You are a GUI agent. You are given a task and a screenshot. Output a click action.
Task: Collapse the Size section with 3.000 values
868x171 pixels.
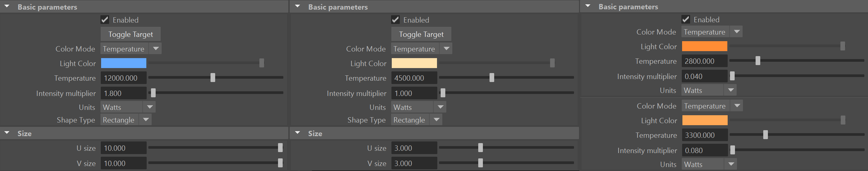(x=297, y=133)
